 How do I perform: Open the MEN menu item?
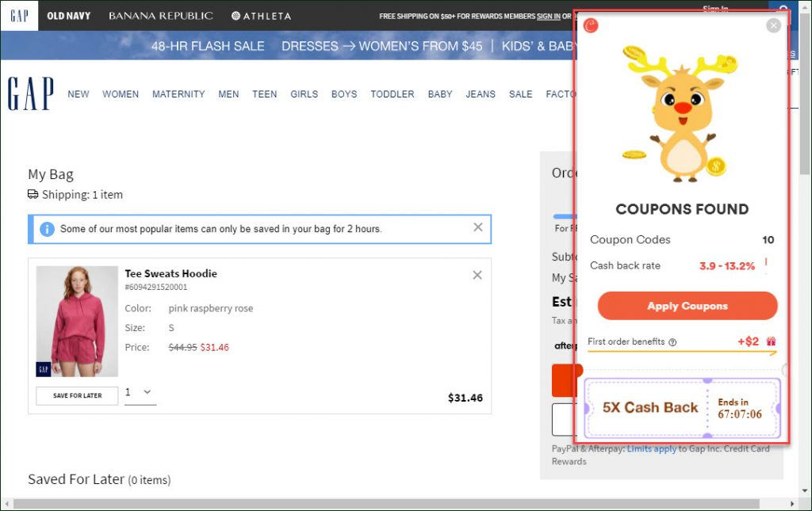228,94
